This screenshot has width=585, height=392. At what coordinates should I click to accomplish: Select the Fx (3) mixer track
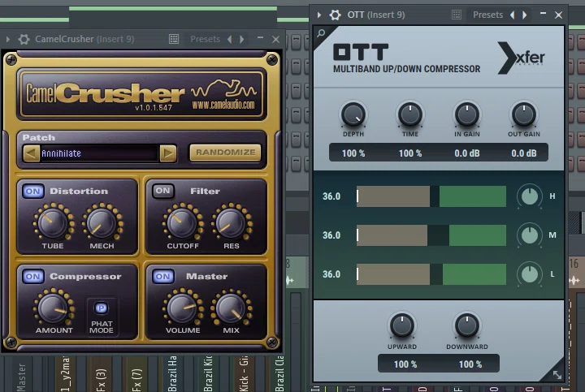coord(101,380)
